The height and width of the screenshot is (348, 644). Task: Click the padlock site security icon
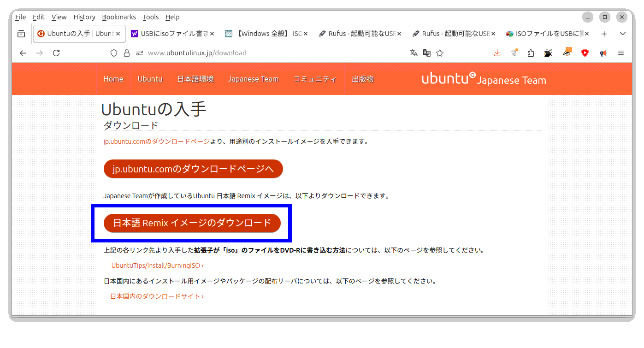click(127, 53)
